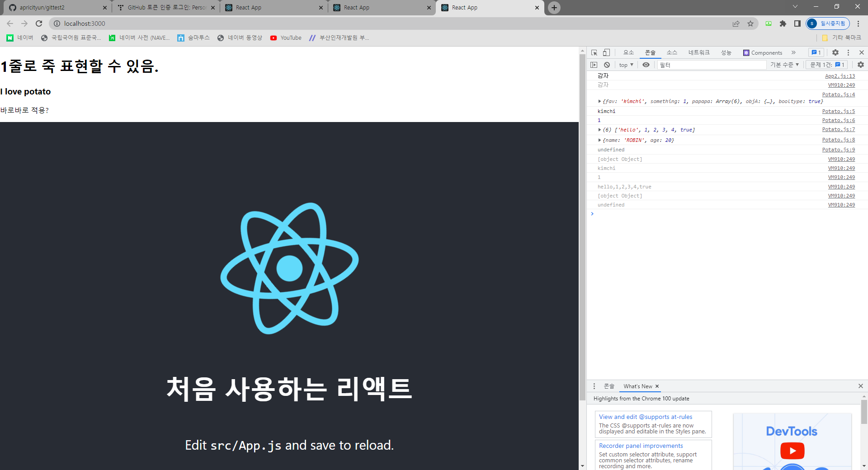Open the 네트워크 (Network) tab
This screenshot has height=470, width=868.
pos(699,52)
